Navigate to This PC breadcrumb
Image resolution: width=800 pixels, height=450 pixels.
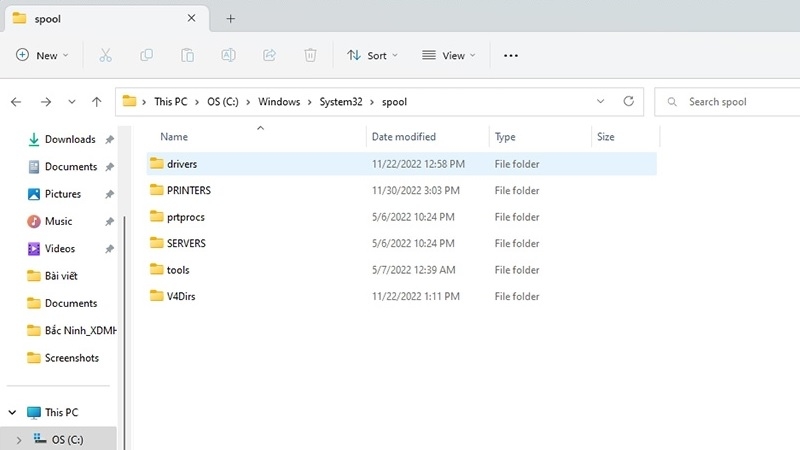pos(171,102)
